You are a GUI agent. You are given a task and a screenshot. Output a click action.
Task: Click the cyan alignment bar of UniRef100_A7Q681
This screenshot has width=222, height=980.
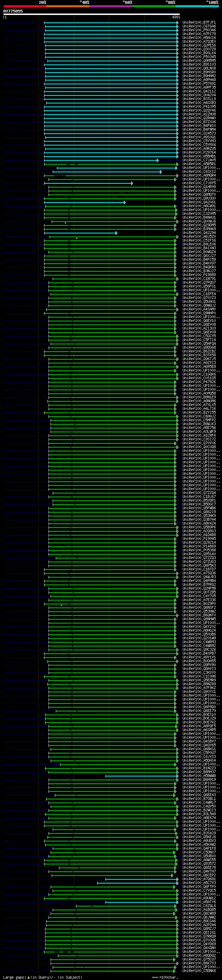click(142, 879)
